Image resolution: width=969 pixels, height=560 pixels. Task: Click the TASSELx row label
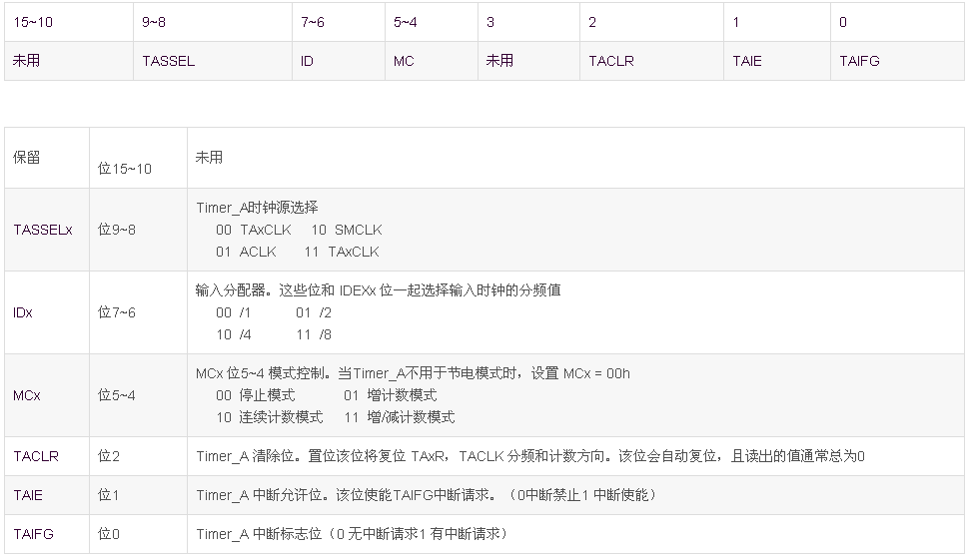pos(43,230)
